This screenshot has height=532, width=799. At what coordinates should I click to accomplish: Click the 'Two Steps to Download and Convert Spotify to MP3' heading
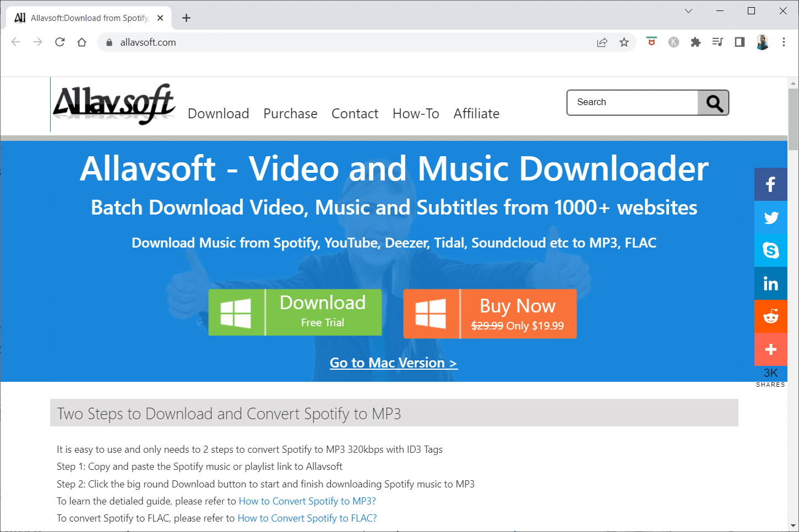[x=229, y=414]
